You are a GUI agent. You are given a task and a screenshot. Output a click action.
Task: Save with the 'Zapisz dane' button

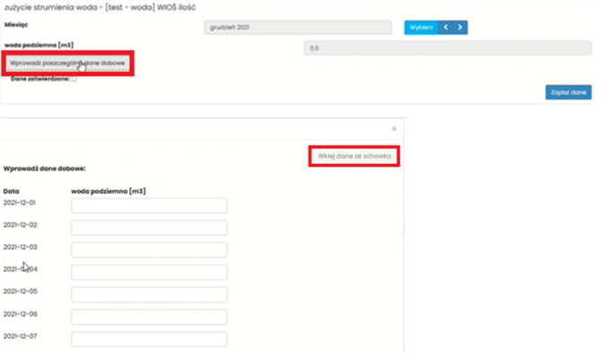click(568, 91)
